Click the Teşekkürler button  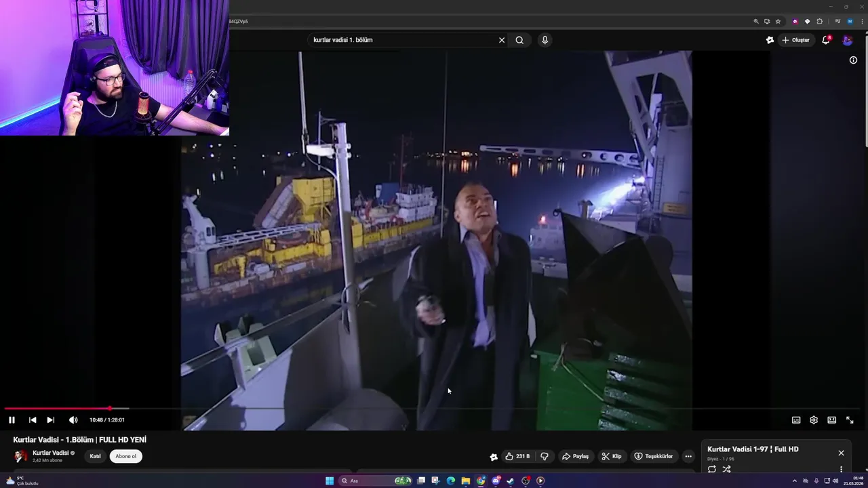(653, 456)
